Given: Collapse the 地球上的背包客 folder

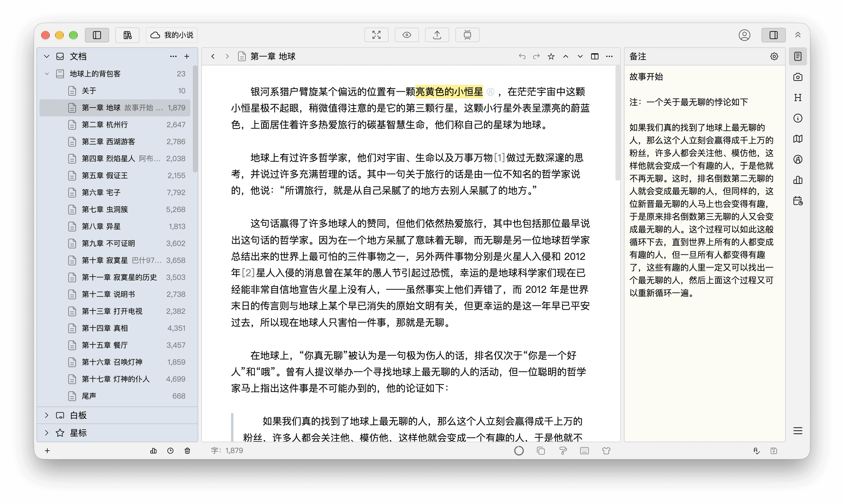Looking at the screenshot, I should pos(47,74).
